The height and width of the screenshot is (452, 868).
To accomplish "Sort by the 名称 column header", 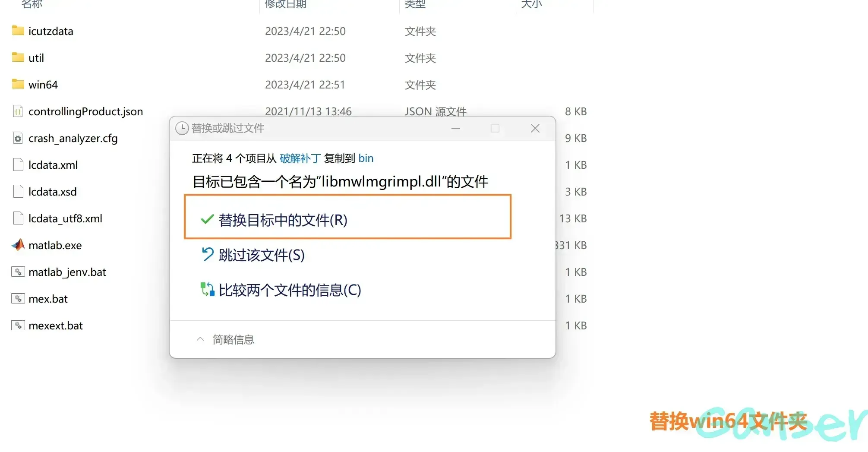I will coord(32,4).
